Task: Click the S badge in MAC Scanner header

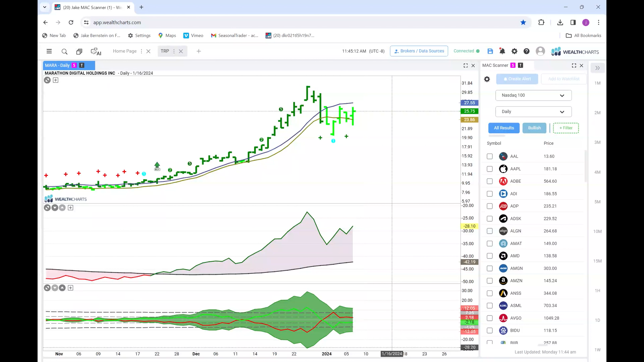Action: coord(513,65)
